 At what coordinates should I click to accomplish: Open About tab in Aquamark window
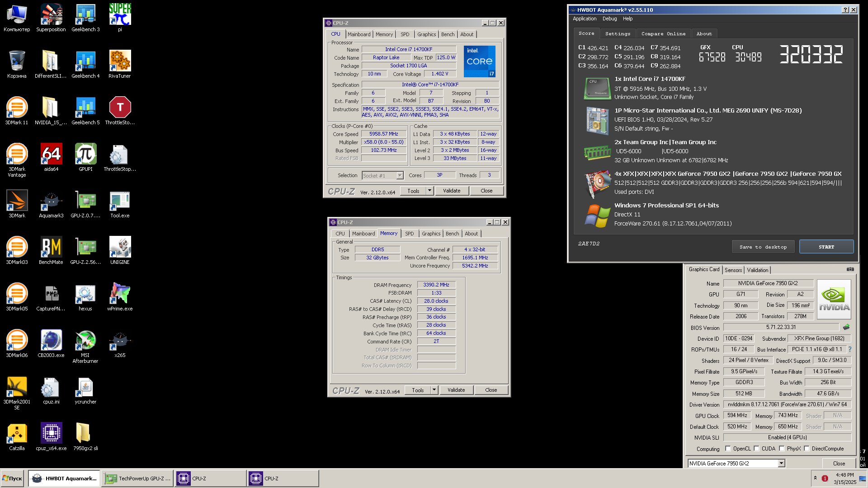tap(704, 33)
